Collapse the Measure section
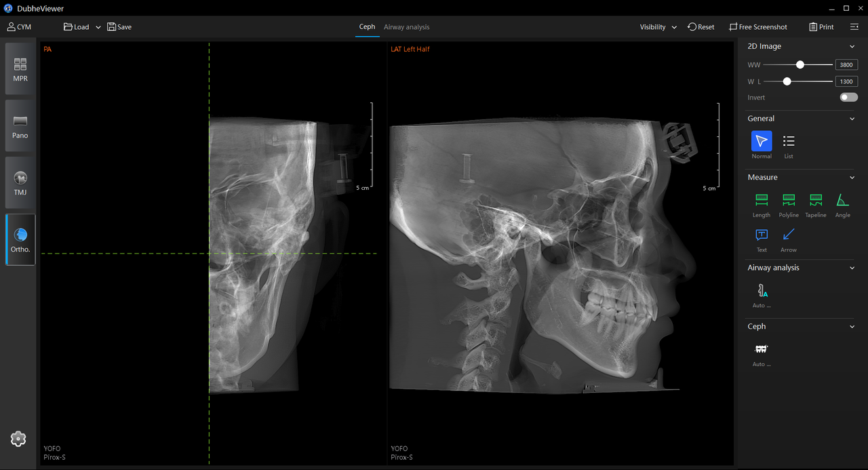The image size is (868, 470). pyautogui.click(x=852, y=177)
